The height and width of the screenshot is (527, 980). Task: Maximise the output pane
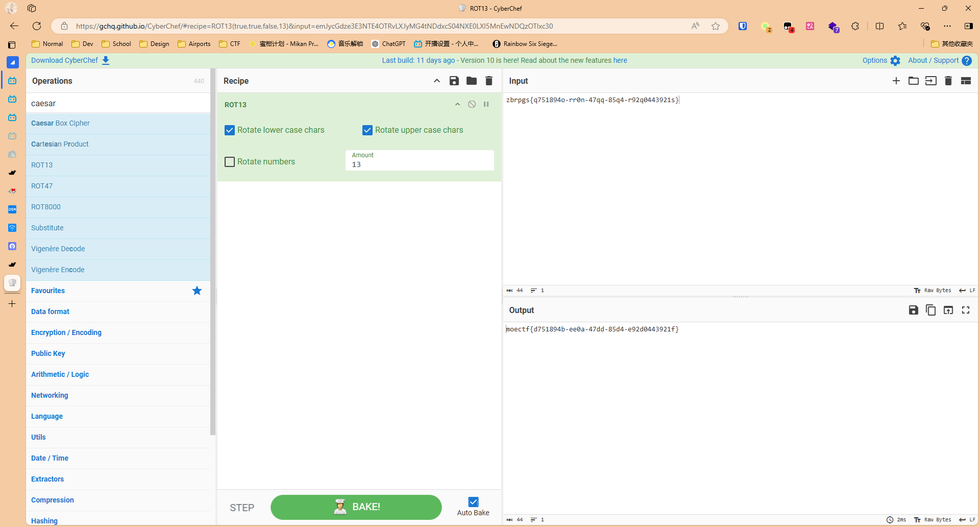pos(965,310)
